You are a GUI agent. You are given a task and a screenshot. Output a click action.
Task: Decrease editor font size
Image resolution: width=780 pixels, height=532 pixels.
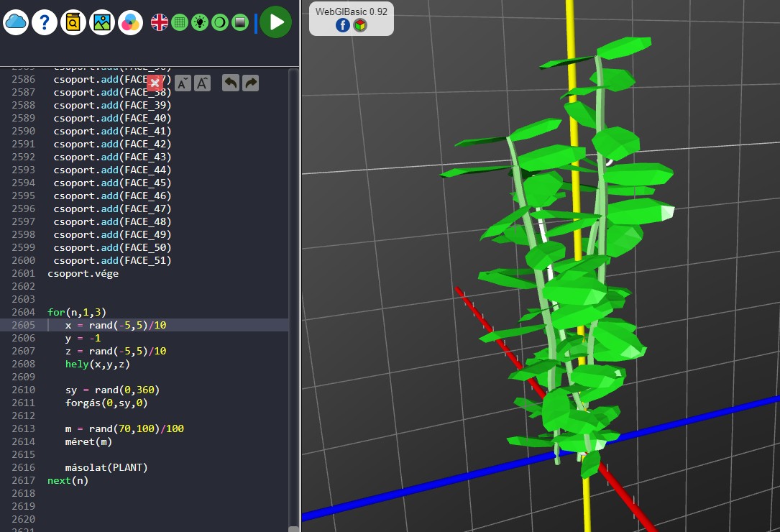tap(183, 83)
